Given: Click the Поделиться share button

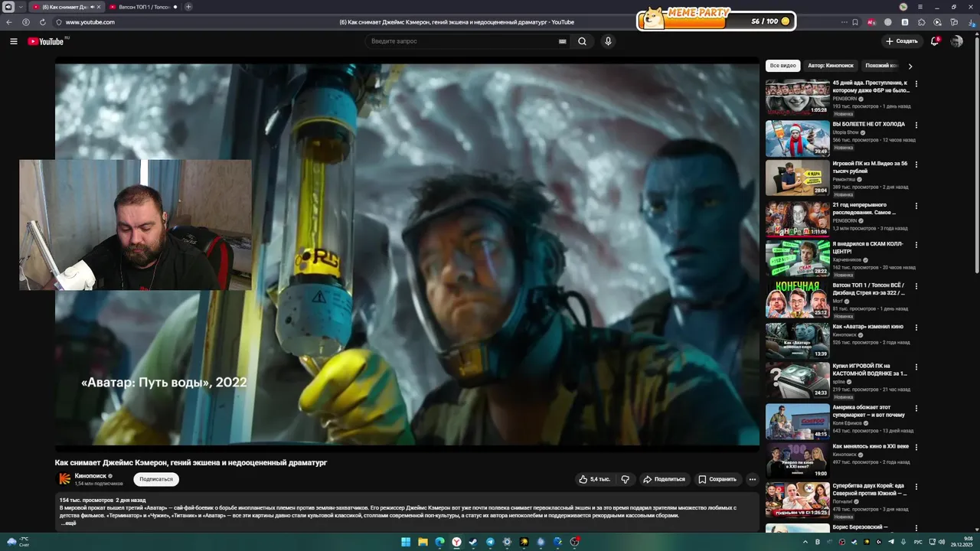Looking at the screenshot, I should 664,479.
